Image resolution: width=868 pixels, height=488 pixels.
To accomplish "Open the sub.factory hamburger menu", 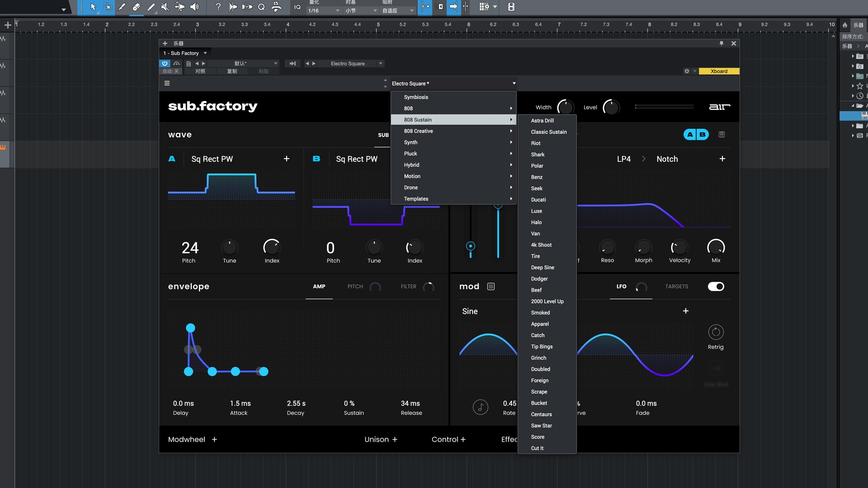I will (167, 83).
